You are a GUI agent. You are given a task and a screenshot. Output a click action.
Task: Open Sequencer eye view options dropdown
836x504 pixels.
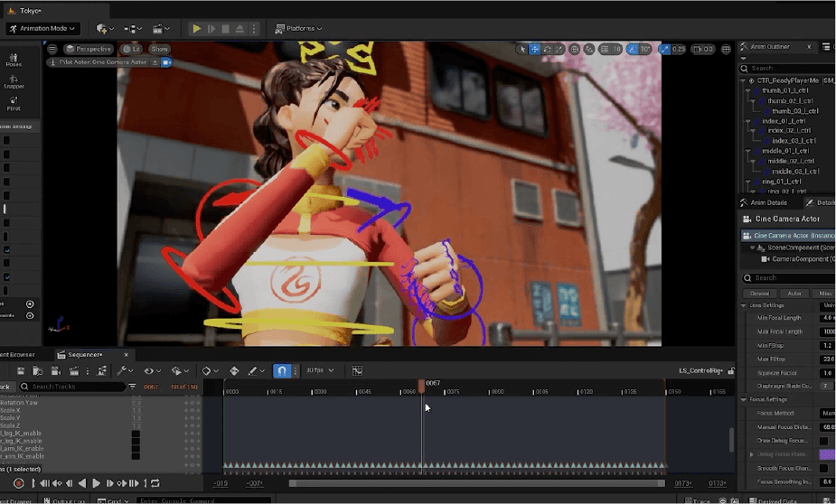click(x=152, y=371)
